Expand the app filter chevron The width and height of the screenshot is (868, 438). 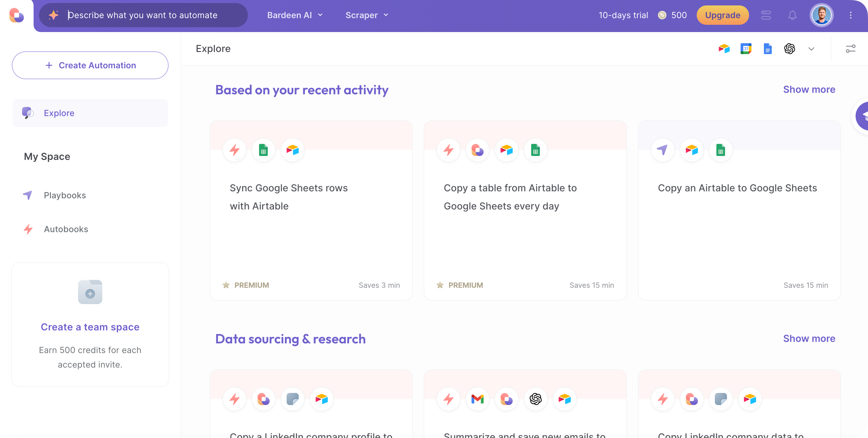click(811, 49)
